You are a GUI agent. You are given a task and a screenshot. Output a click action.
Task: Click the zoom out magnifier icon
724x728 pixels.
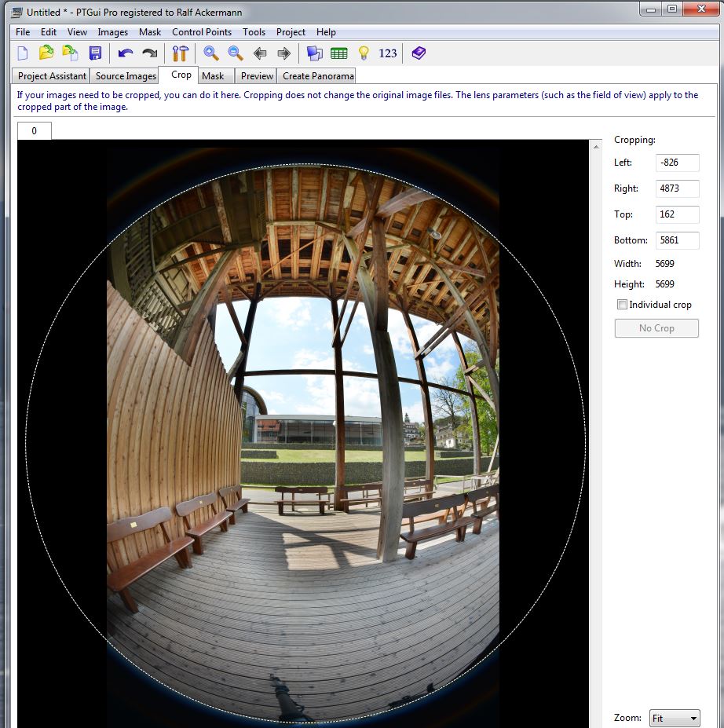point(236,53)
